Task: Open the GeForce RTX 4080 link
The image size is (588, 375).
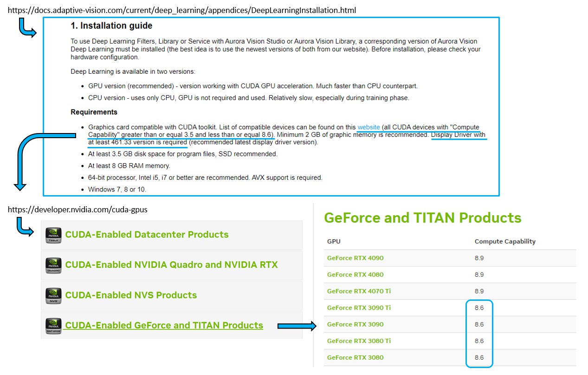Action: 355,274
